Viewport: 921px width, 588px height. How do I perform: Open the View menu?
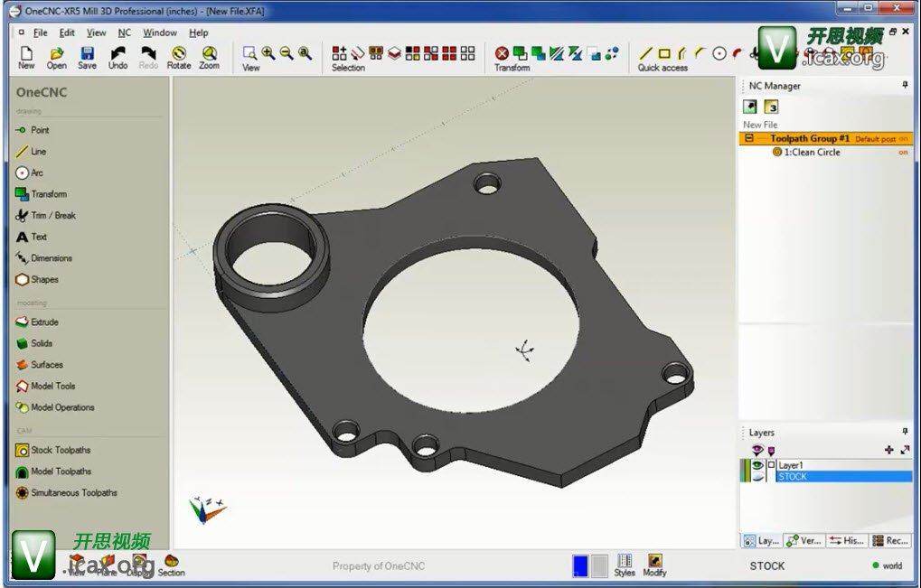pyautogui.click(x=97, y=33)
